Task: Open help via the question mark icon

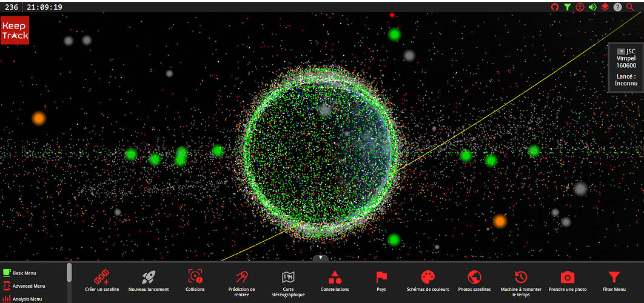Action: tap(617, 7)
